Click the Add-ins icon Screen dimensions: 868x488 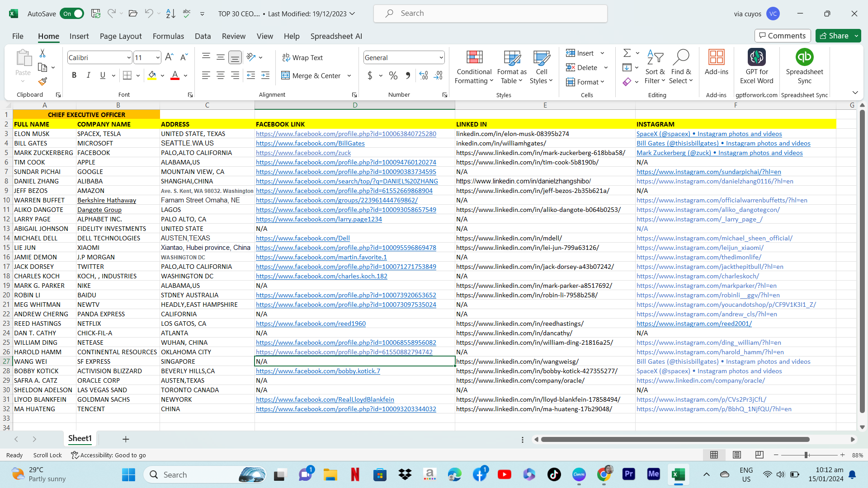click(717, 62)
